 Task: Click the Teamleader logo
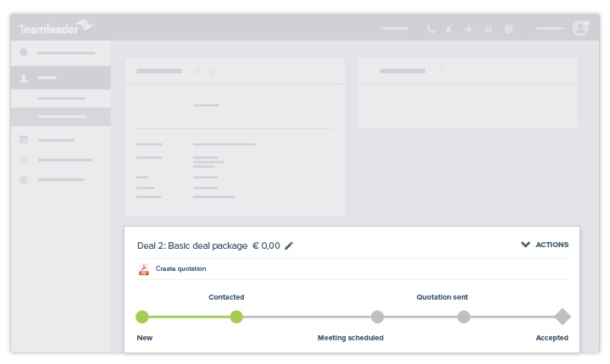(x=57, y=27)
